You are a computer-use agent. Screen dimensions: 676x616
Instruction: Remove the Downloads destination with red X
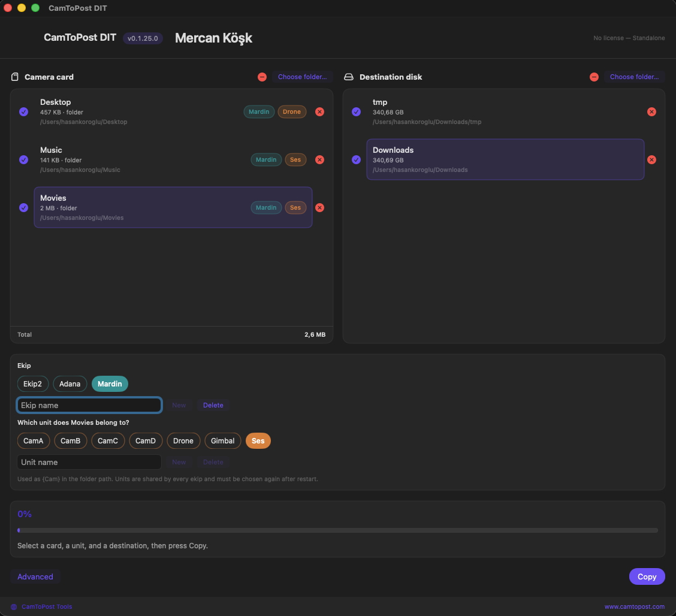coord(651,159)
